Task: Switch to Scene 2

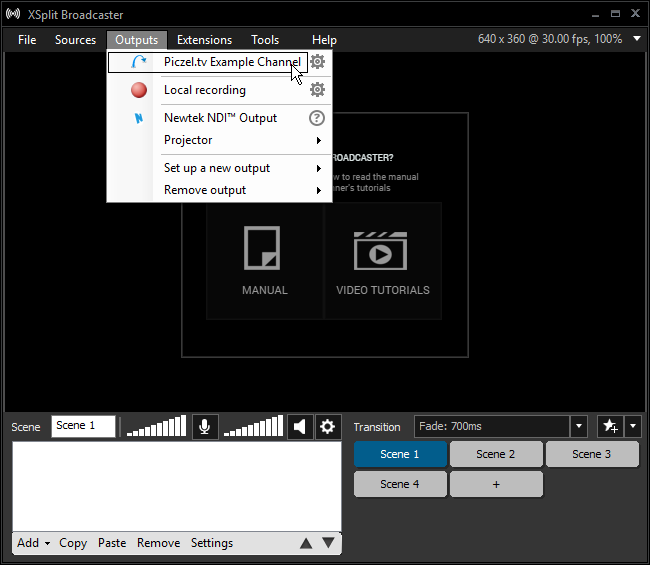Action: [x=496, y=454]
